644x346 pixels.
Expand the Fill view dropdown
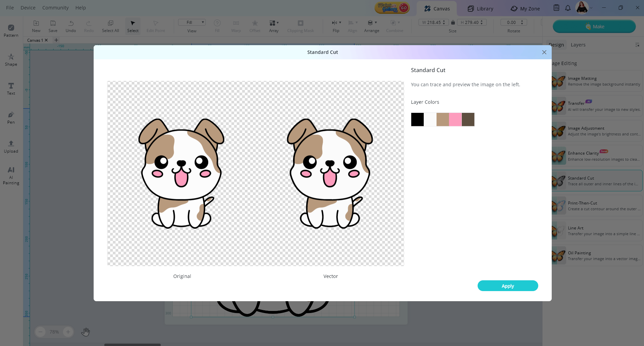tap(192, 23)
